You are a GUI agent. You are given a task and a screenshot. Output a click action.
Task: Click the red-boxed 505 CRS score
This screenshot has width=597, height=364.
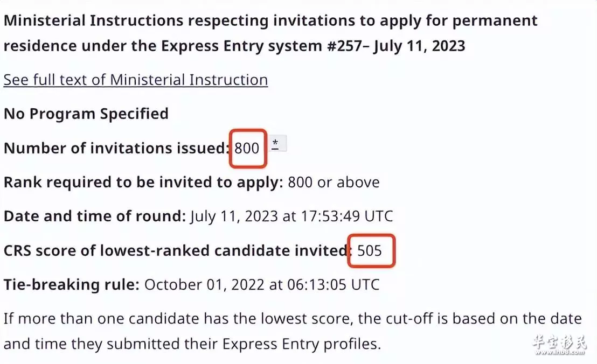pos(370,251)
